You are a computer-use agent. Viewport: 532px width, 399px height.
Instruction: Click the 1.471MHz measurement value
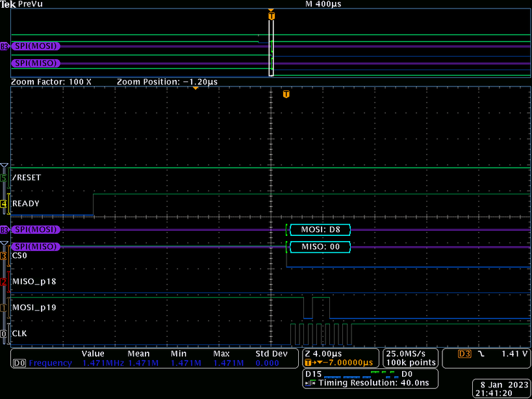coord(103,363)
